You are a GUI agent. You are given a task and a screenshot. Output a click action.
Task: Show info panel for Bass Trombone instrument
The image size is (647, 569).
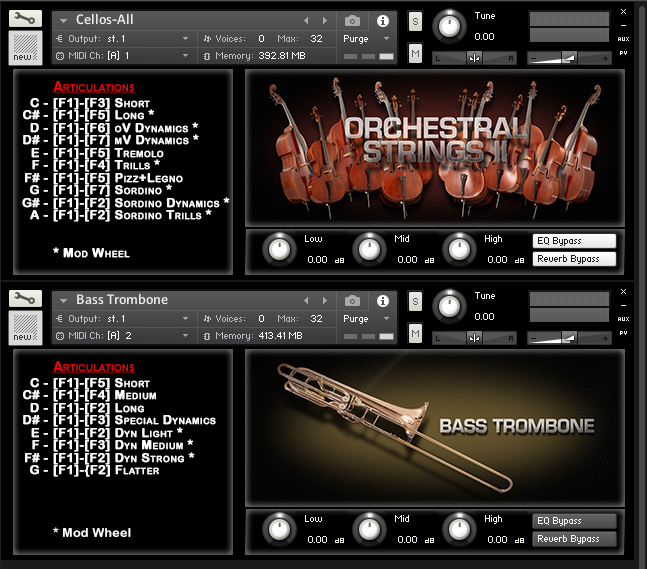383,301
